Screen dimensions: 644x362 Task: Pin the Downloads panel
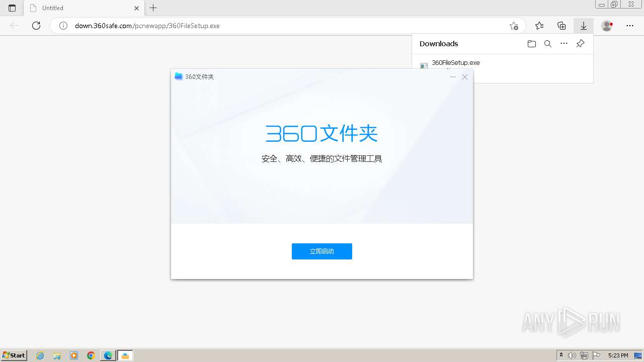[580, 44]
